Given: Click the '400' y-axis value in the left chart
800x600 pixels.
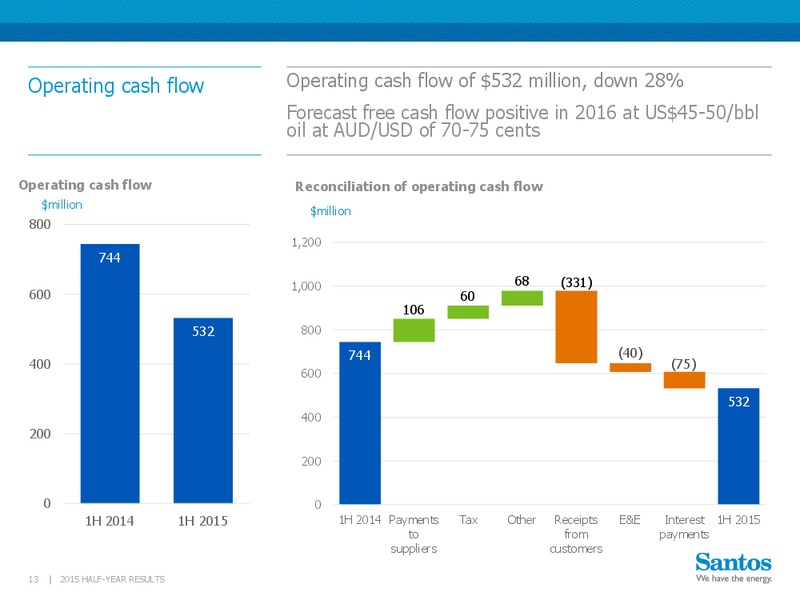Looking at the screenshot, I should tap(40, 364).
